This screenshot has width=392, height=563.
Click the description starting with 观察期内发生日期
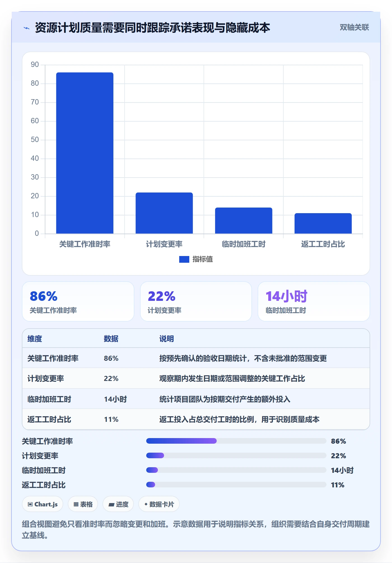[x=232, y=379]
